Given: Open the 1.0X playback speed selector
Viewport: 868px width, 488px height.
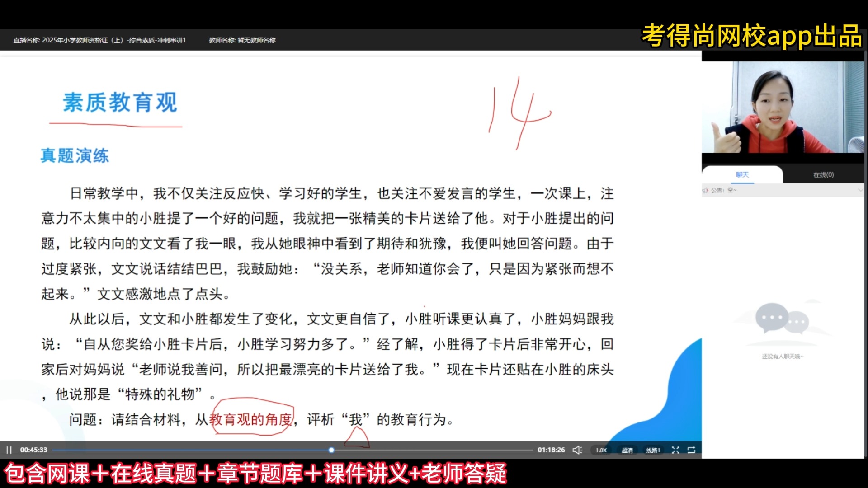Looking at the screenshot, I should (601, 450).
